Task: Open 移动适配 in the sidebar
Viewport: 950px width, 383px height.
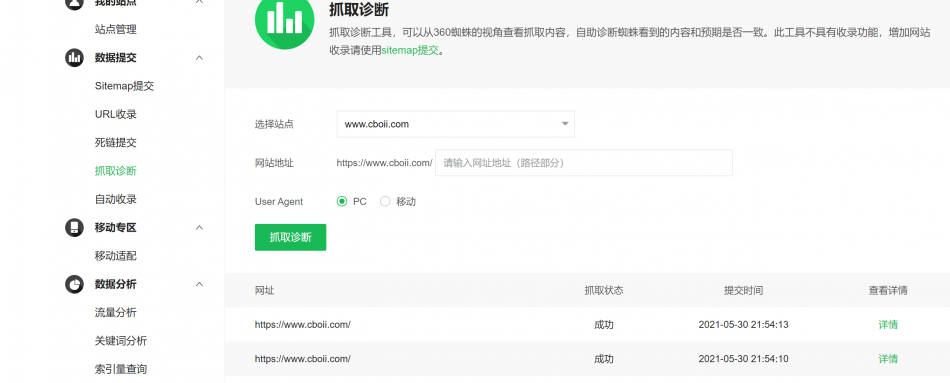Action: click(x=116, y=256)
